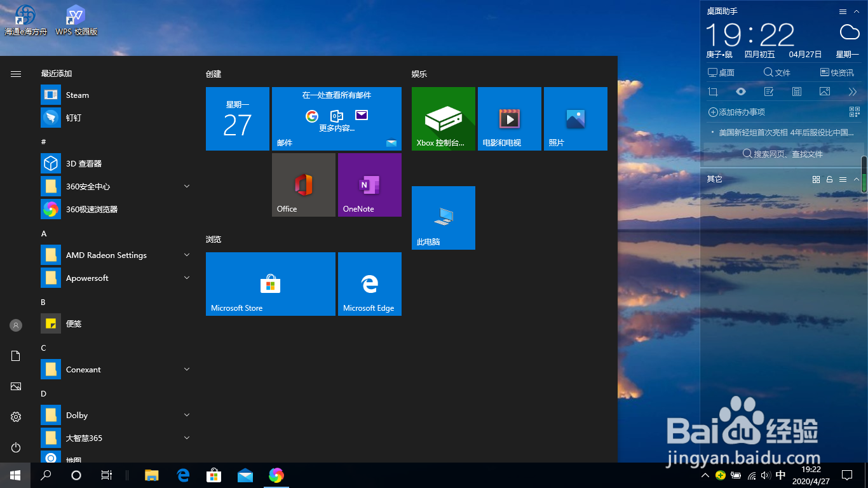This screenshot has width=868, height=488.
Task: Expand the 360安全中心 app group
Action: (x=187, y=186)
